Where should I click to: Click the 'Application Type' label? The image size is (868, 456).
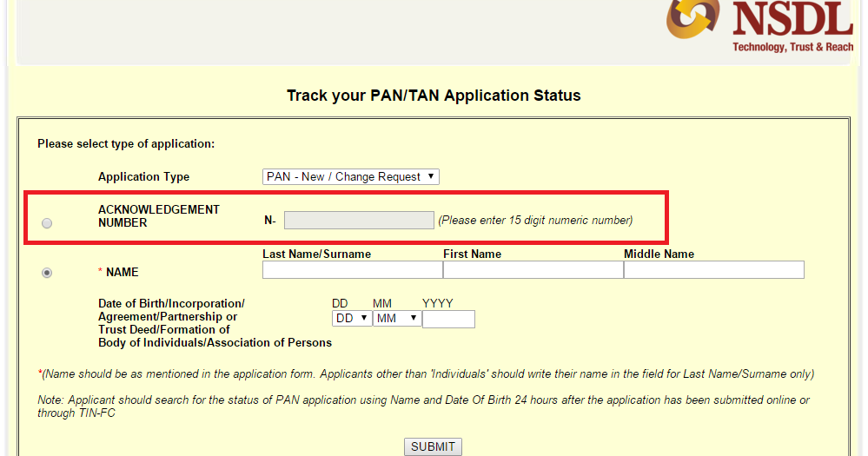144,176
